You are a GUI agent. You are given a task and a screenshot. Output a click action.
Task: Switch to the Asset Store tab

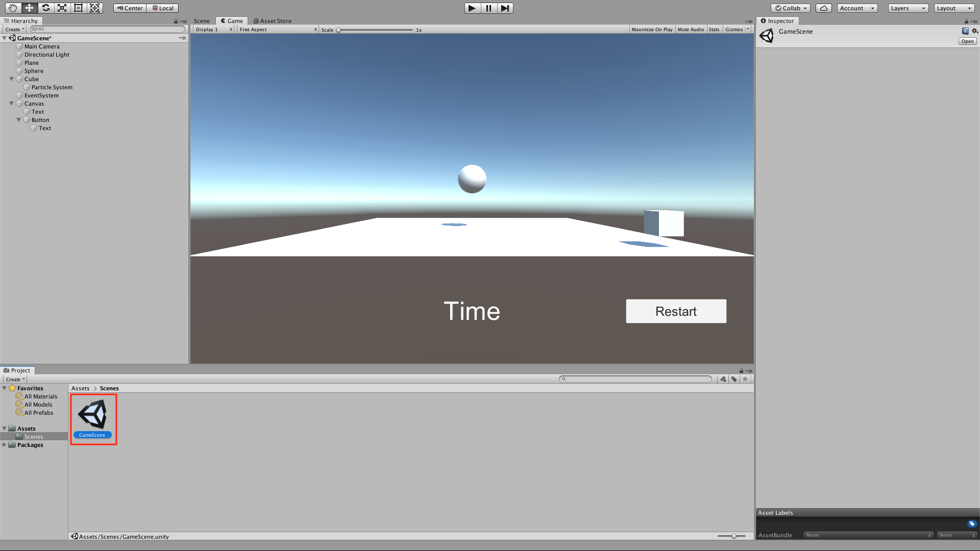click(x=273, y=21)
